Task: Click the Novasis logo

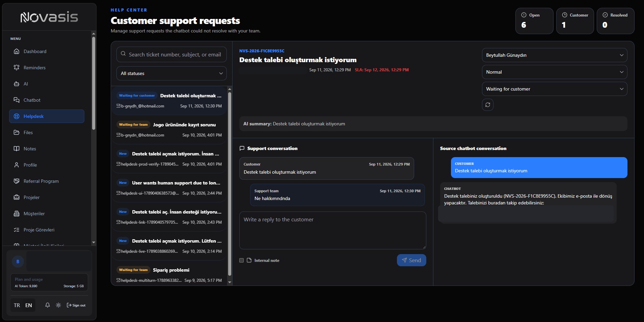Action: click(49, 17)
